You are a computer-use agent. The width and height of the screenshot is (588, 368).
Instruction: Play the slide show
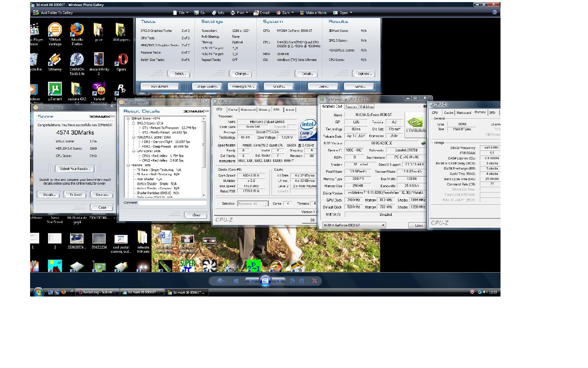(265, 281)
